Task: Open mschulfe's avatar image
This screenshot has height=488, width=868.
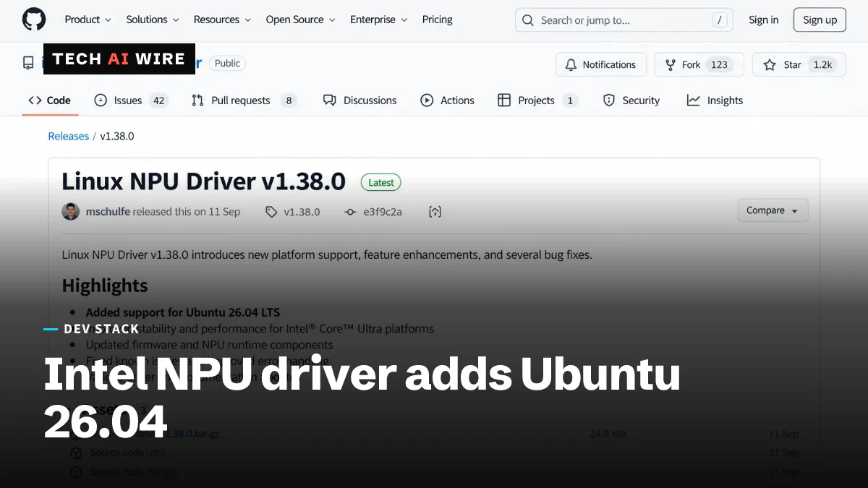Action: [x=70, y=212]
